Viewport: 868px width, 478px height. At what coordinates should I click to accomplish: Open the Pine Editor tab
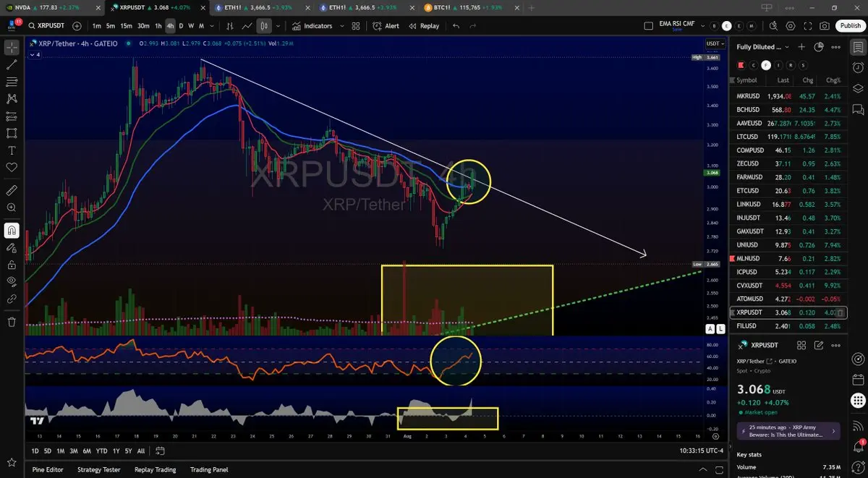tap(48, 469)
